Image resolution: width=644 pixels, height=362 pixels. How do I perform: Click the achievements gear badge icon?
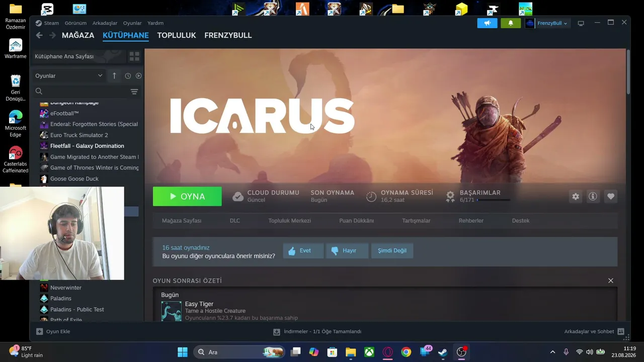point(450,197)
